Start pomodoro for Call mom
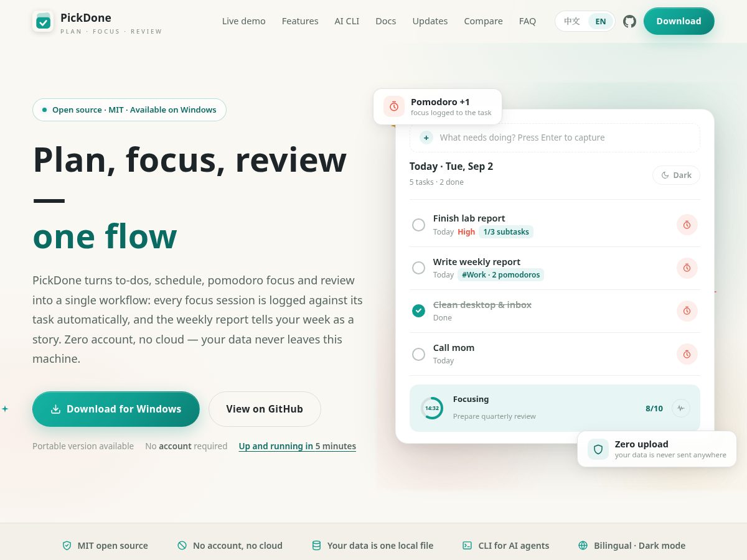Viewport: 747px width, 560px height. point(687,353)
